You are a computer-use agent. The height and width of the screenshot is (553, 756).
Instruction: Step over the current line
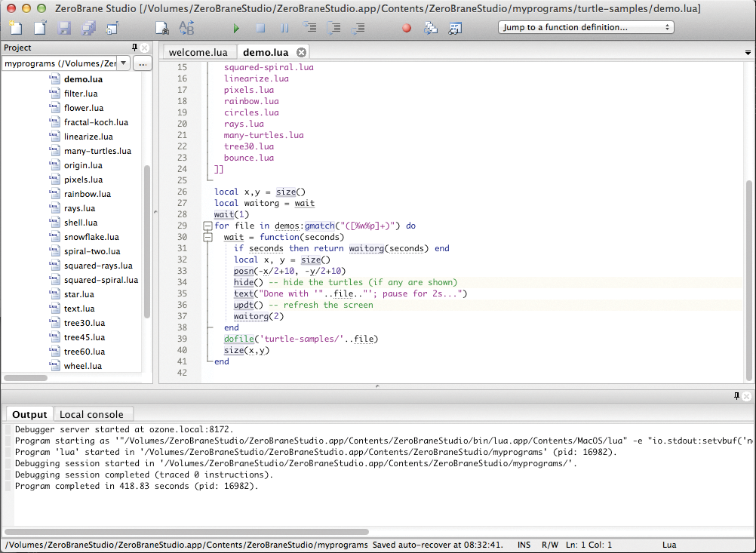click(333, 27)
